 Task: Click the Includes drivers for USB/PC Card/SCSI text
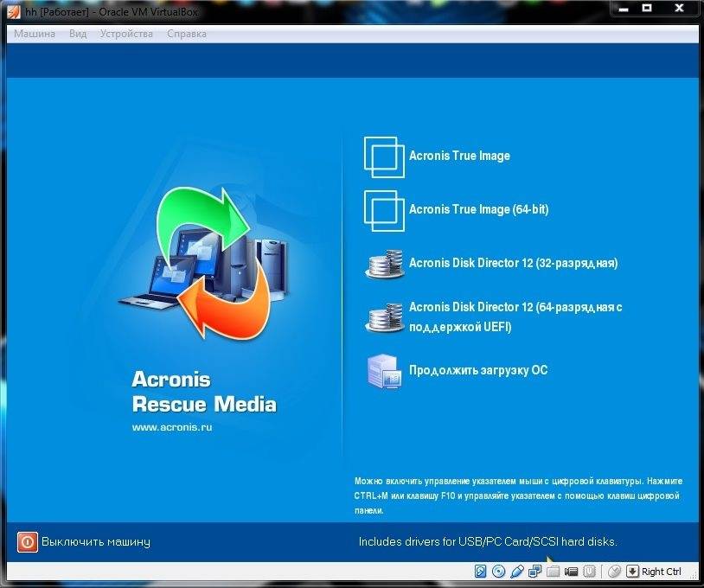tap(488, 542)
